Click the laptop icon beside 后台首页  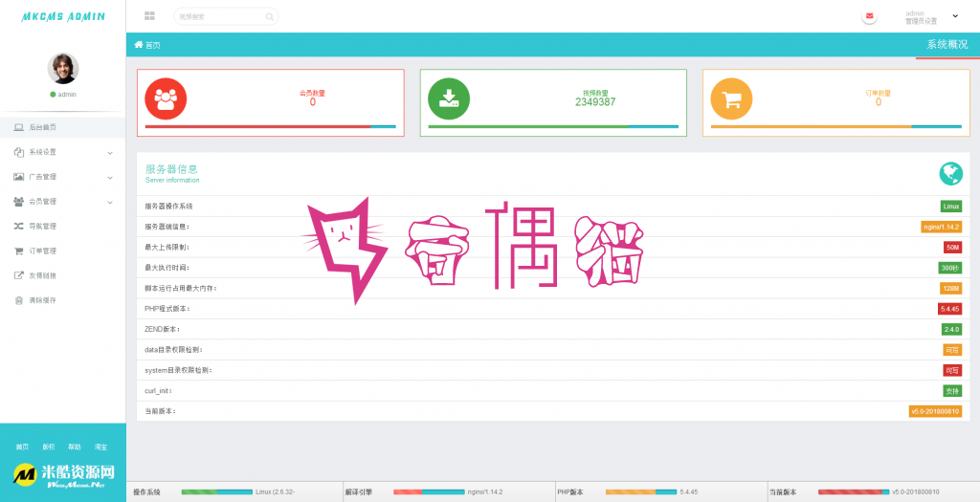click(19, 127)
